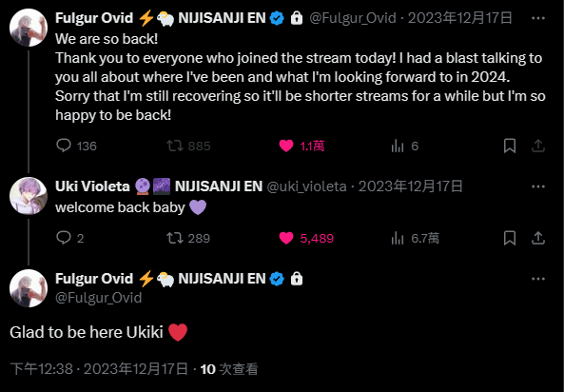The image size is (564, 392).
Task: Share Fulgur Ovid's first tweet
Action: 537,146
